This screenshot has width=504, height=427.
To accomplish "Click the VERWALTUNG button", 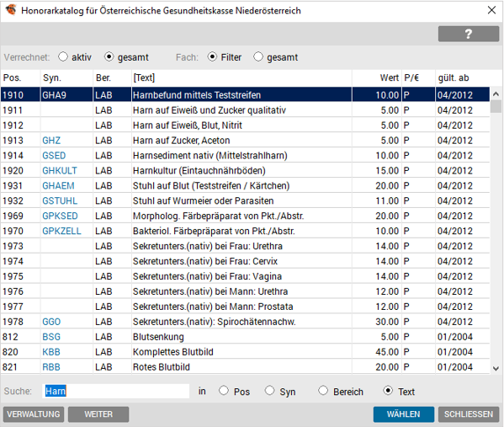I will [x=34, y=414].
